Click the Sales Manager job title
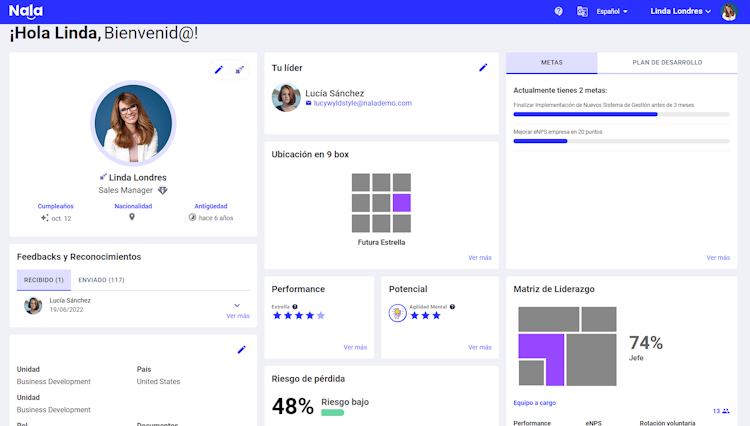 [x=125, y=190]
